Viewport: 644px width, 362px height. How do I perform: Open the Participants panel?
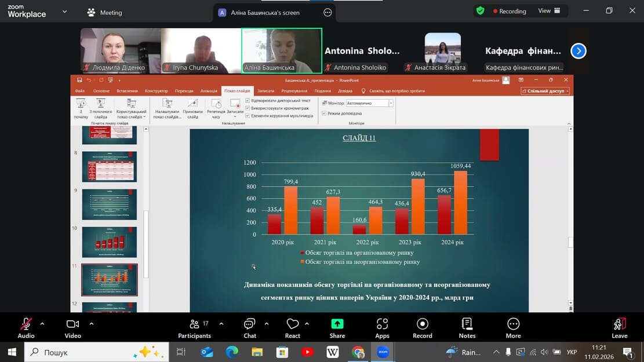click(194, 324)
